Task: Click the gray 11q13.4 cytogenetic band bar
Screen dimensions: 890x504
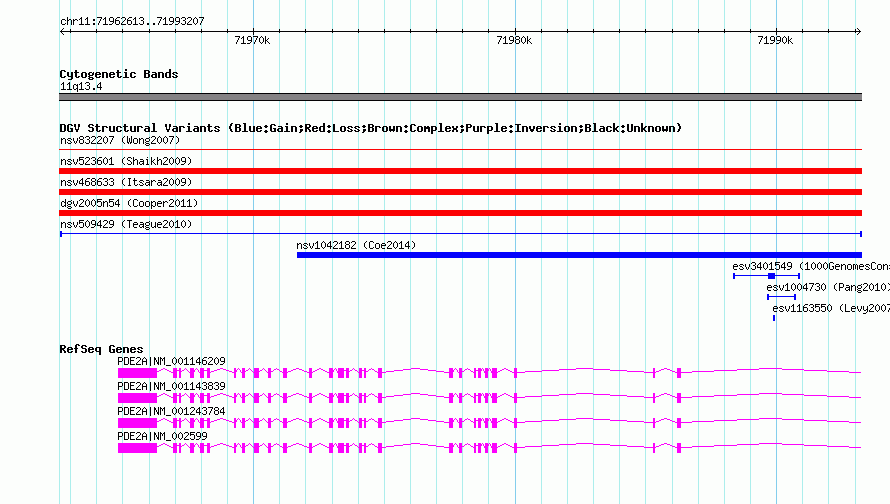Action: (x=460, y=97)
